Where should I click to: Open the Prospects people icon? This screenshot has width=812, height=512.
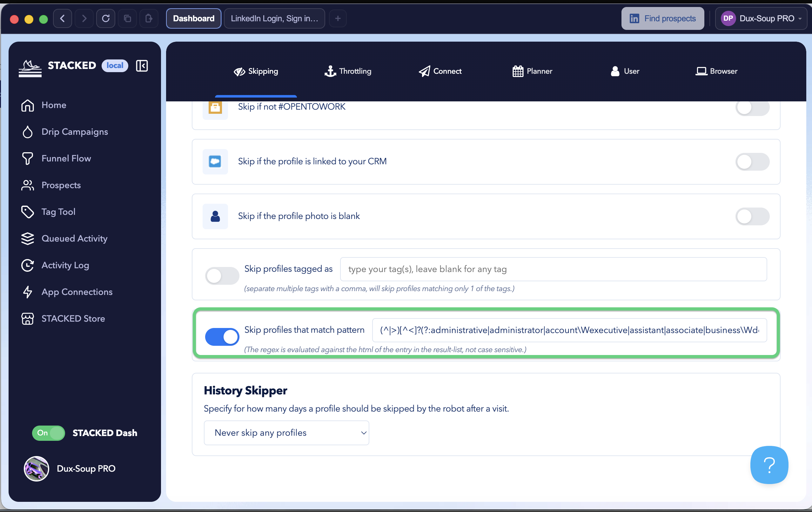pyautogui.click(x=28, y=185)
